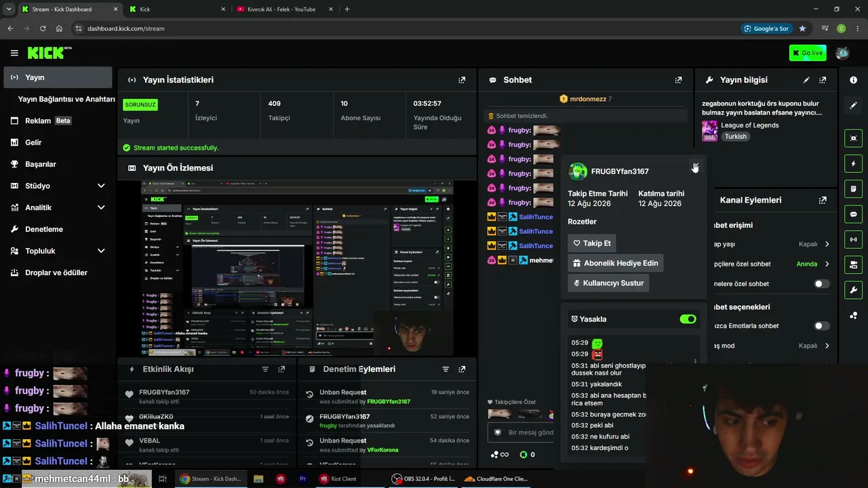868x488 pixels.
Task: Toggle Emote-only chat switch
Action: (x=821, y=326)
